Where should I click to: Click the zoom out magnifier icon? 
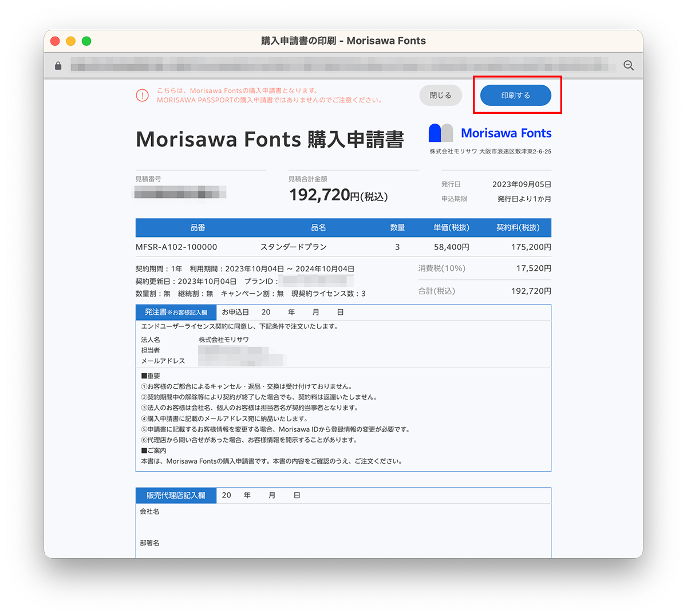(629, 66)
